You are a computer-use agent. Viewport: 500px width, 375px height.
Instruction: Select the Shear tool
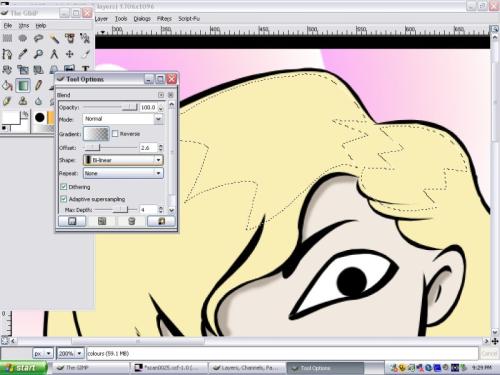click(x=38, y=69)
